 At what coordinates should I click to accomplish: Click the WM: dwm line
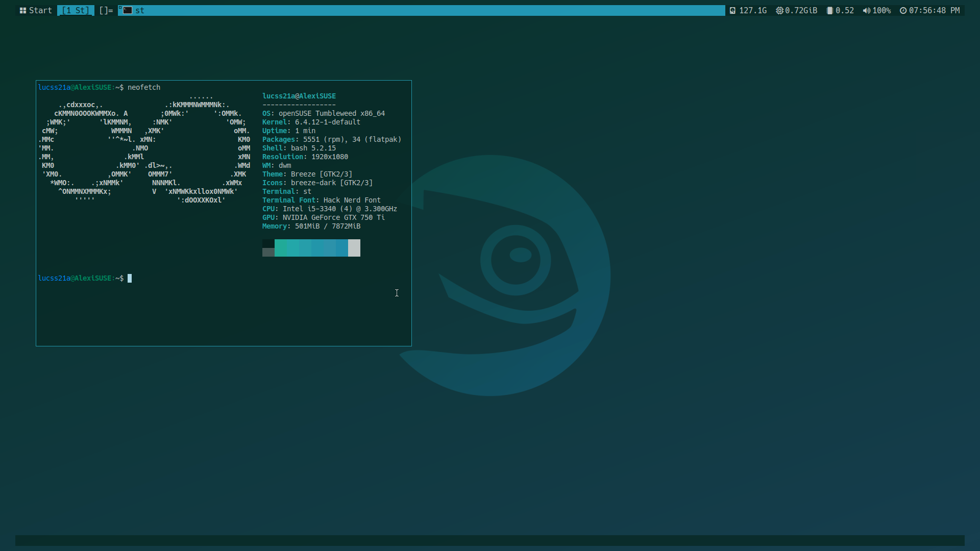click(277, 165)
